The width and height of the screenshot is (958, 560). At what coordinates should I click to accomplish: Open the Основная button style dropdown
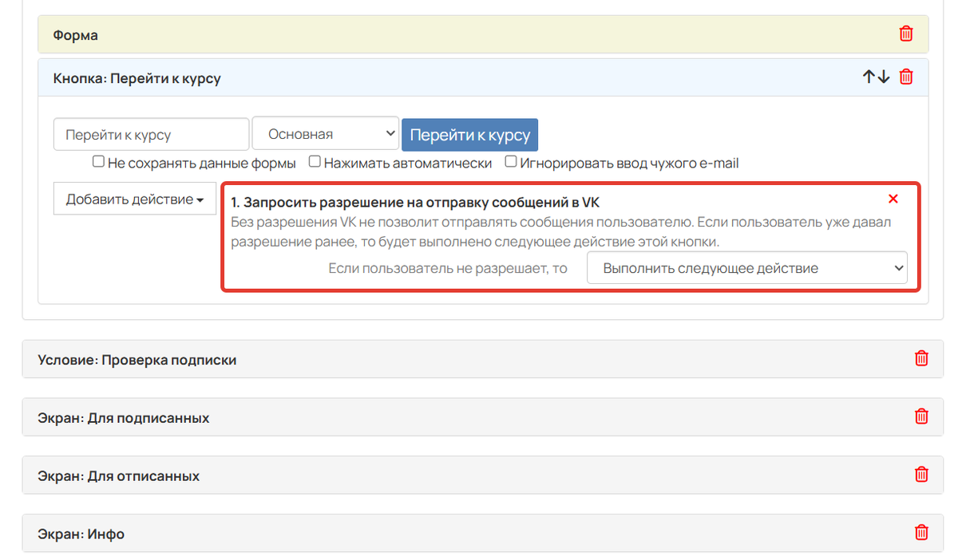point(325,132)
